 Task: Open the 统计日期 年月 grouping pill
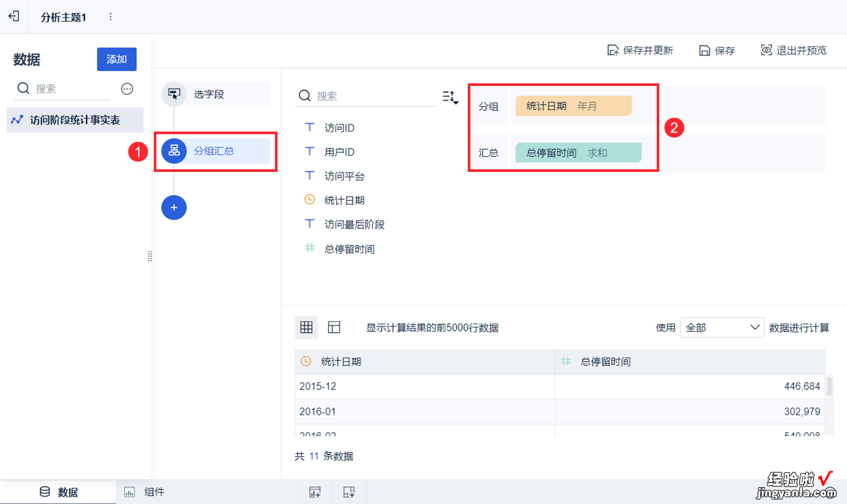pyautogui.click(x=573, y=106)
